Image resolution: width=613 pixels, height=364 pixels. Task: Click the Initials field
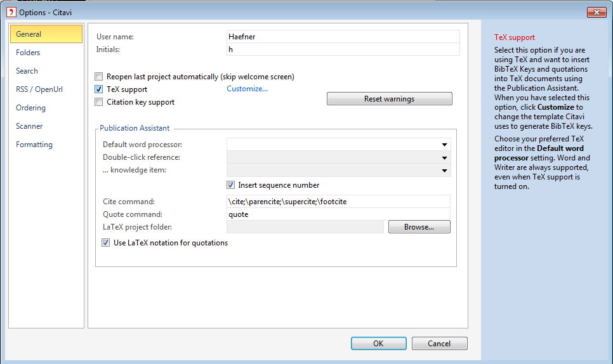coord(343,49)
